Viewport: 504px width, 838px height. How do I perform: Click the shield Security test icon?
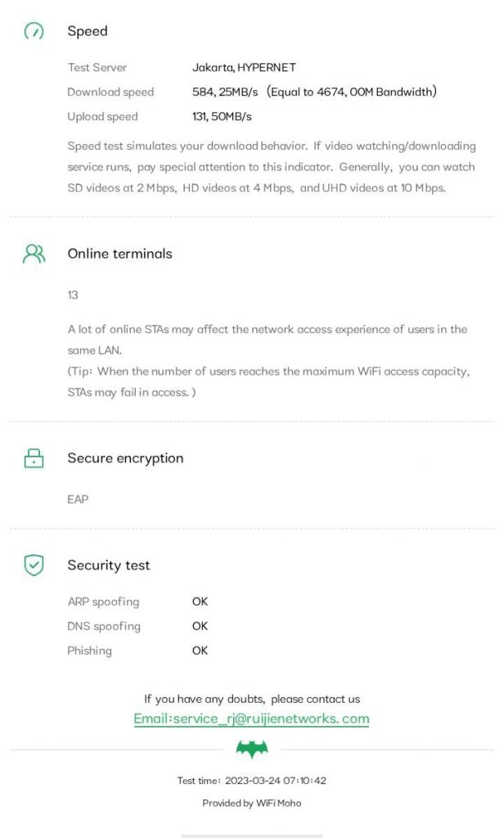(34, 565)
